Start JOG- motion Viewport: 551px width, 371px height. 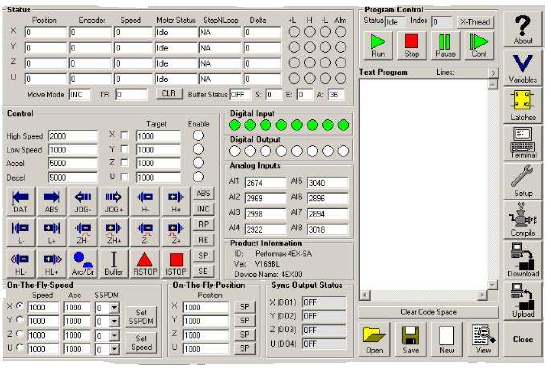[83, 201]
